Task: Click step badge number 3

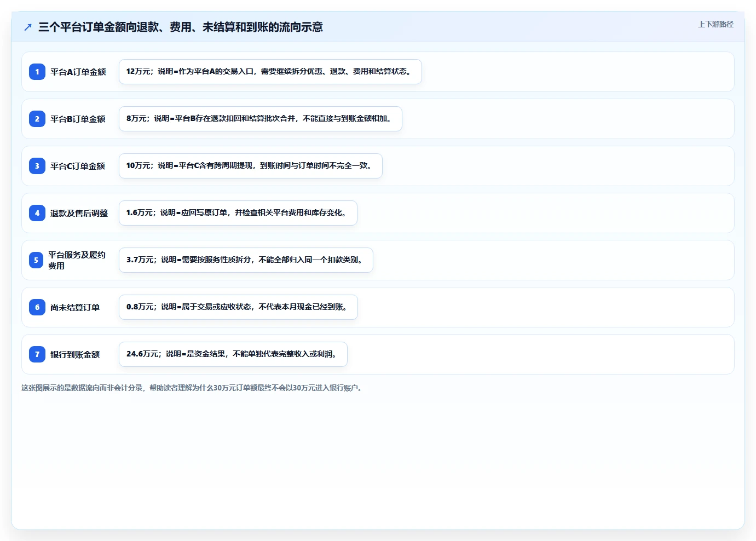Action: point(37,166)
